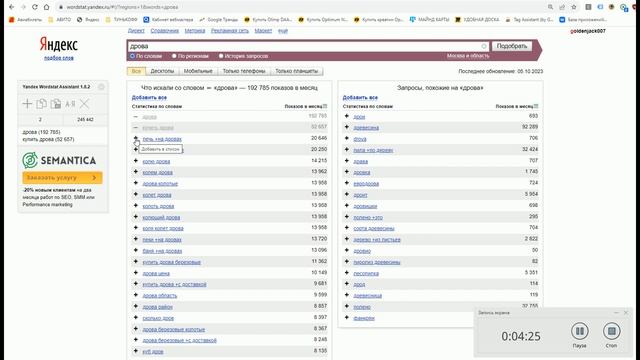Screen dimensions: 640x360
Task: Clear the search field with the small icon
Action: [x=484, y=46]
